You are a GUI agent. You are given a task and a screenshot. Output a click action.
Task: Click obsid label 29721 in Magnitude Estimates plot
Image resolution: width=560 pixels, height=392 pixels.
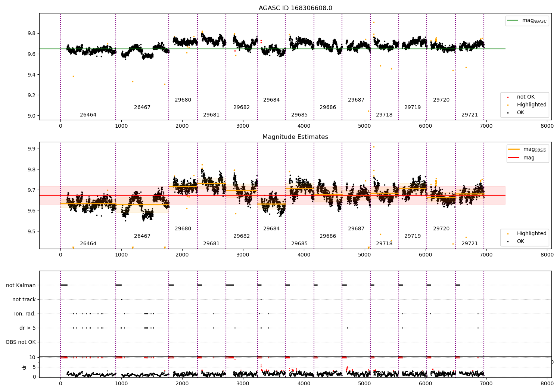tap(470, 244)
